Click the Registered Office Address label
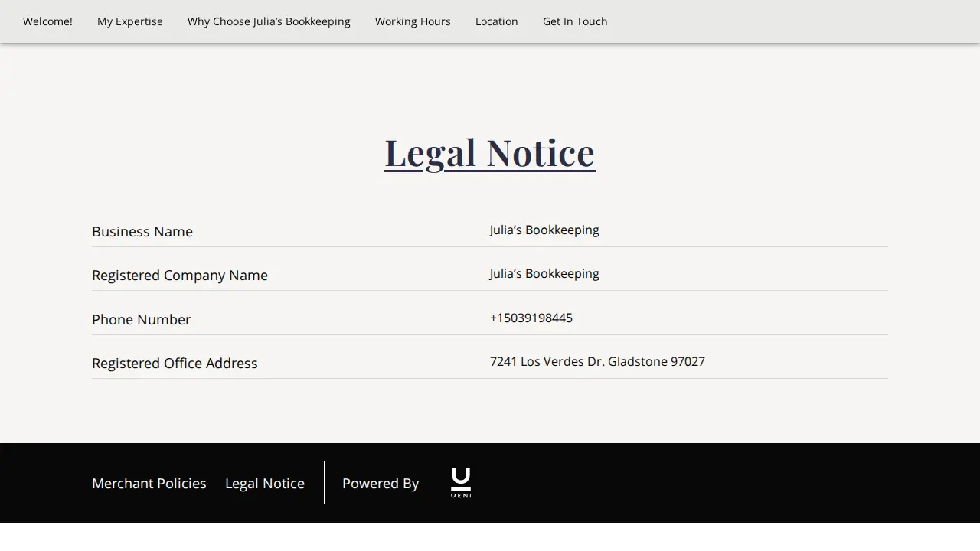Screen dimensions: 980x551 175,363
